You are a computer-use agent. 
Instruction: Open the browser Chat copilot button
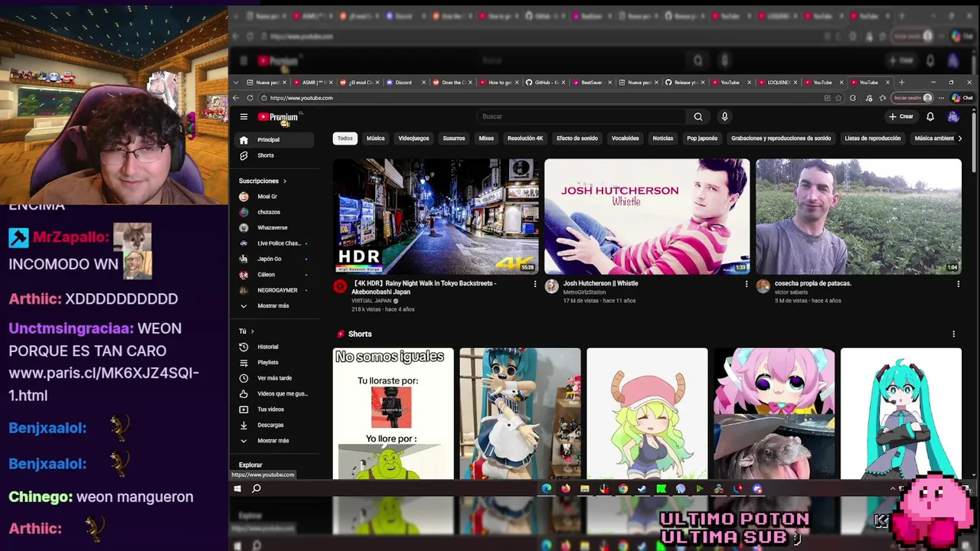962,98
